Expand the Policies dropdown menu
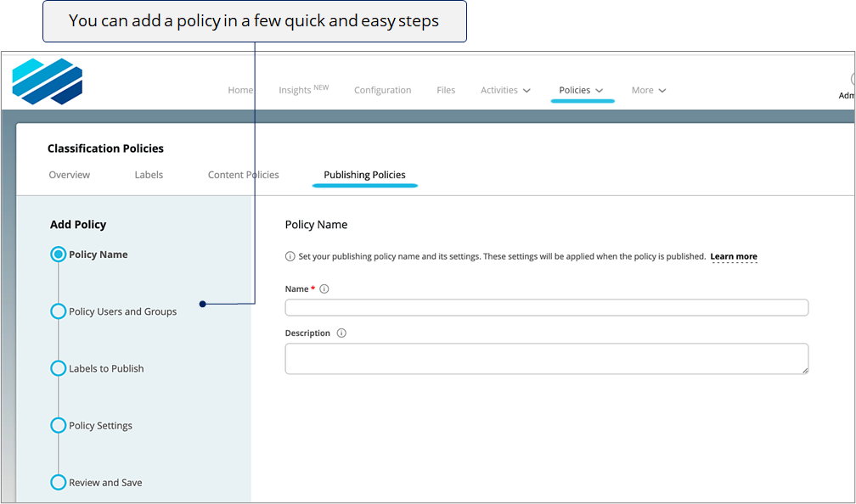The width and height of the screenshot is (856, 504). pos(582,90)
